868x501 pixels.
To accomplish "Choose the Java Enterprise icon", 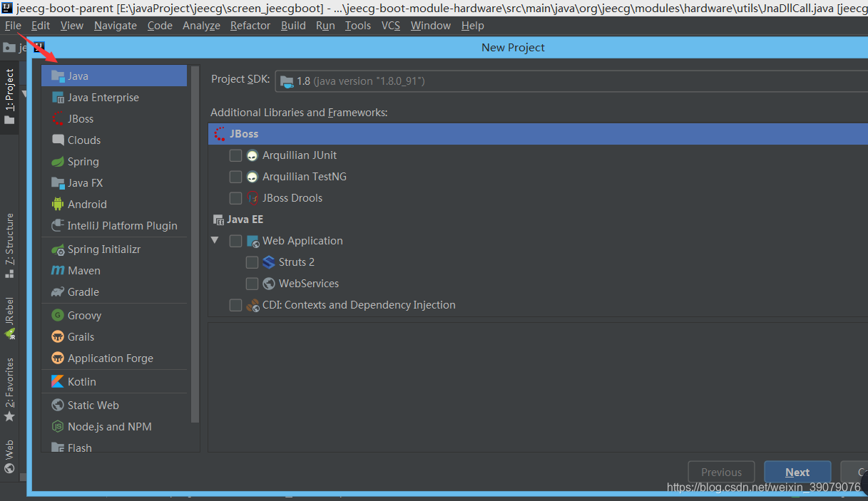I will tap(58, 98).
